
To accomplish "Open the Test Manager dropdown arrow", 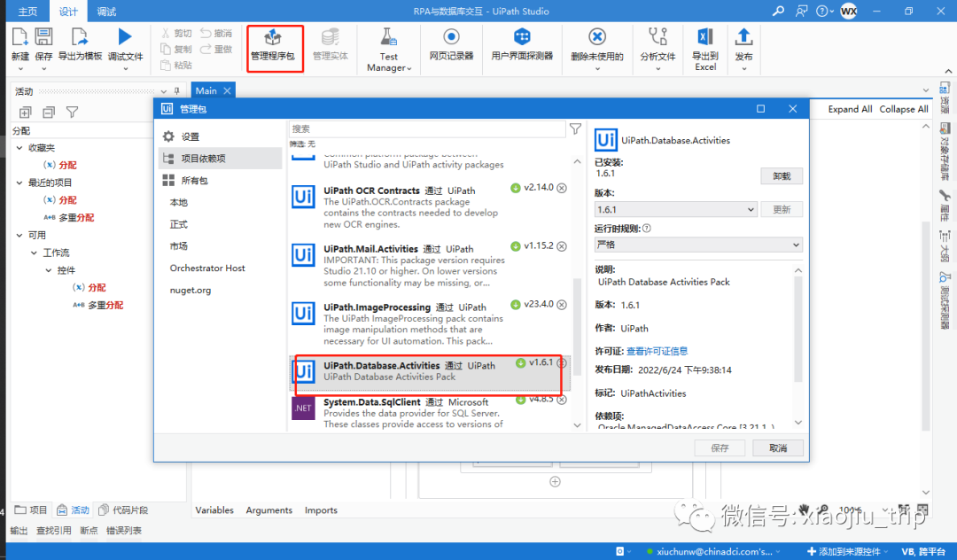I will click(408, 69).
